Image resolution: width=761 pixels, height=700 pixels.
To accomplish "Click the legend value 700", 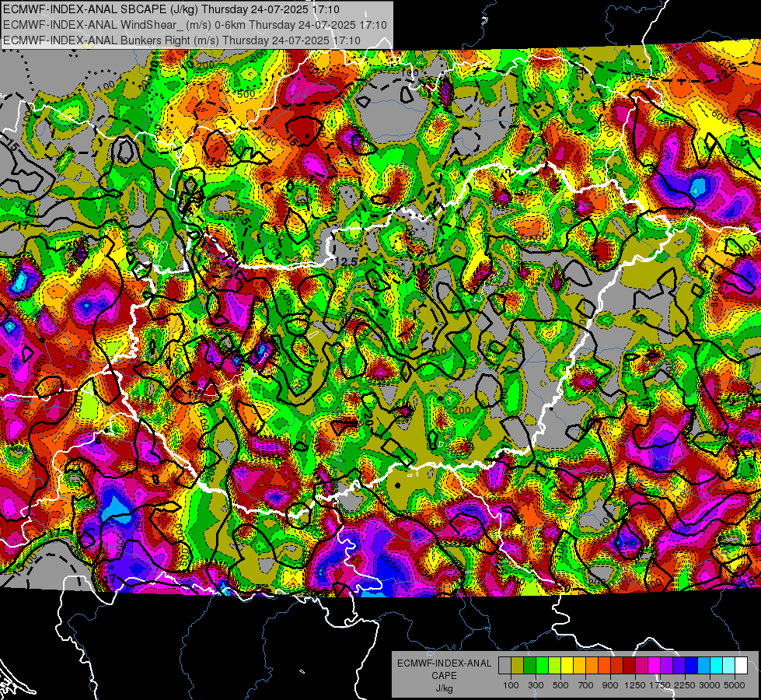I will (x=586, y=685).
